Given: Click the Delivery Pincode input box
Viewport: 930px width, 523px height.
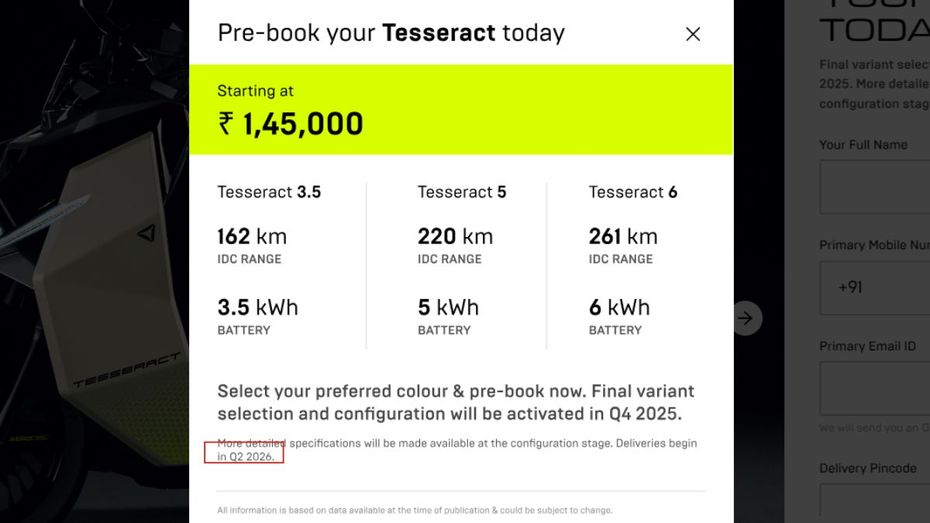Looking at the screenshot, I should point(875,503).
